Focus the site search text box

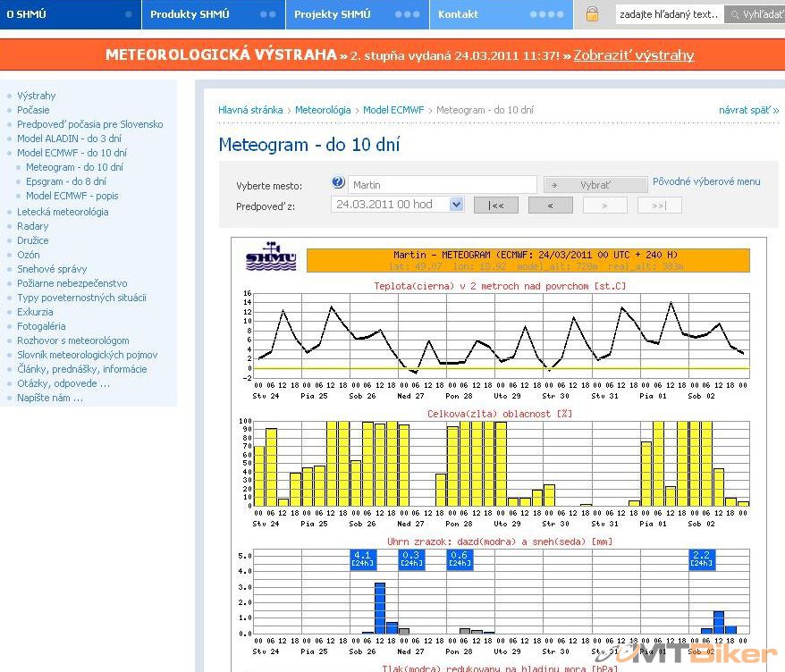coord(669,14)
